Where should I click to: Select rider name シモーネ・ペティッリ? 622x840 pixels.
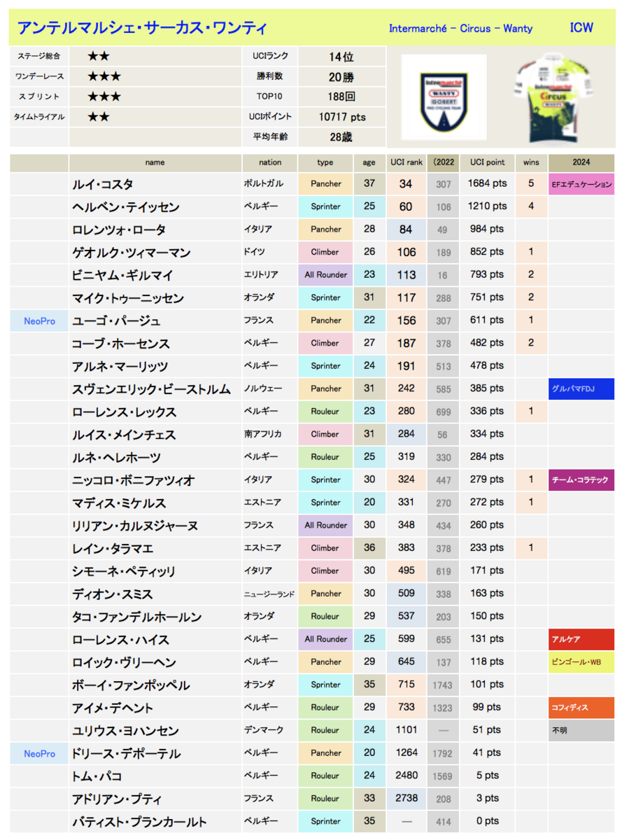(x=124, y=571)
